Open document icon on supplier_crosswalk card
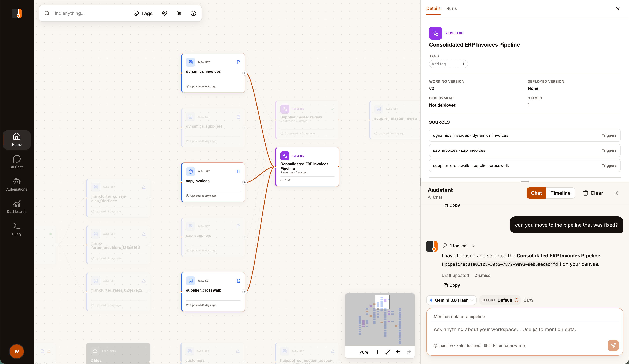 [239, 281]
